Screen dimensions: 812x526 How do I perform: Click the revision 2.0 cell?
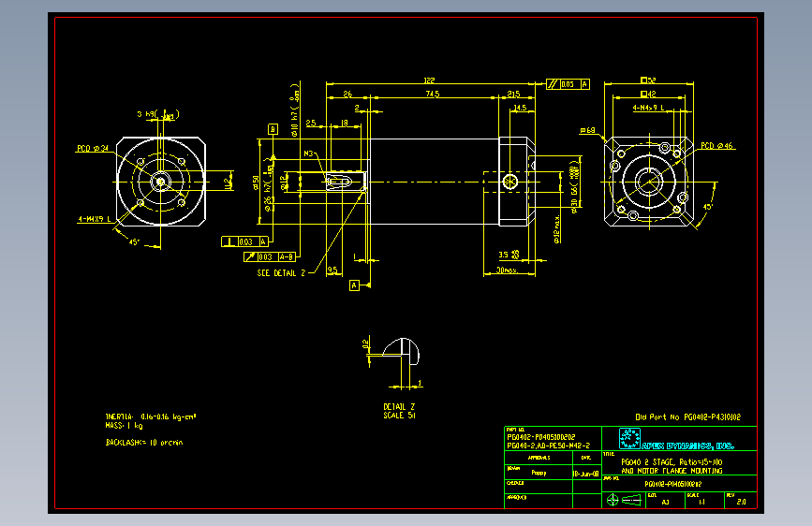click(741, 502)
